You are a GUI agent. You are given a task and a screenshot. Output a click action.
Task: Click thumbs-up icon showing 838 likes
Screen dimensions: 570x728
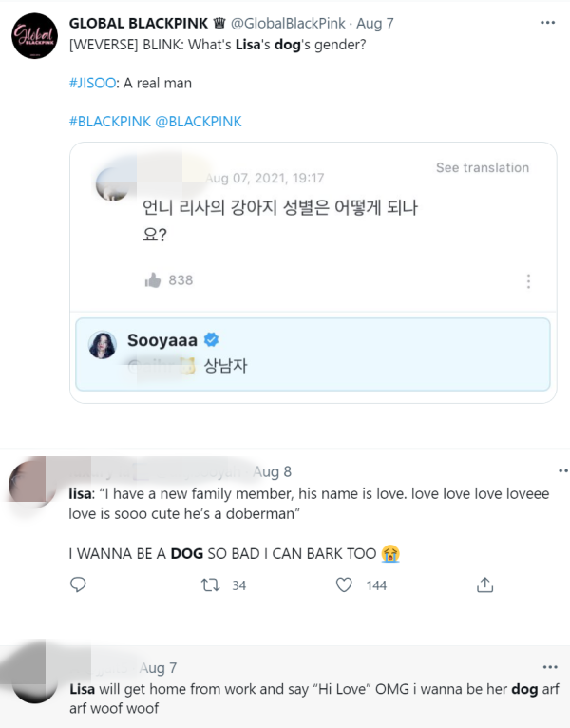click(x=152, y=279)
